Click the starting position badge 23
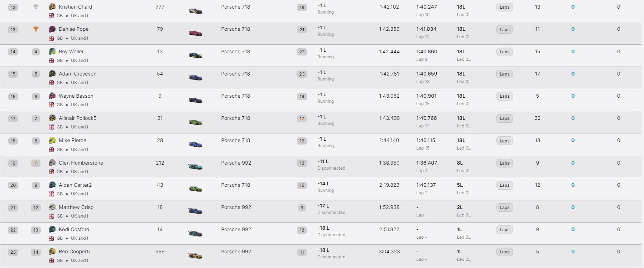This screenshot has width=644, height=268. click(302, 74)
